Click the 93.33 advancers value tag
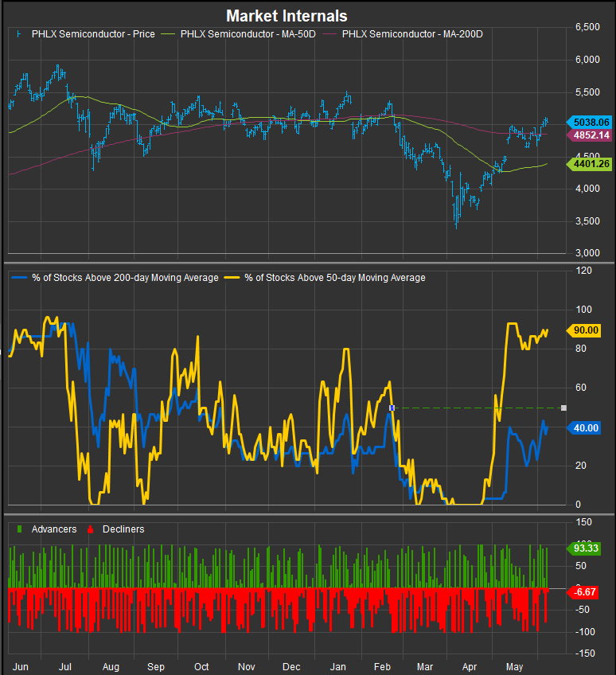Viewport: 616px width, 675px height. [583, 548]
